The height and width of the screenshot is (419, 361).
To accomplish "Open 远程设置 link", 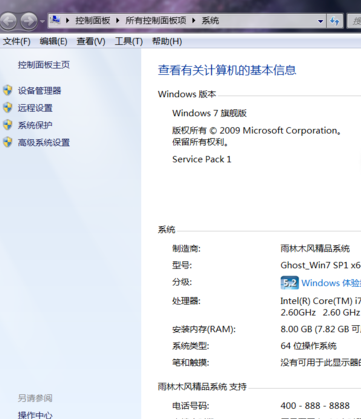I will click(35, 108).
